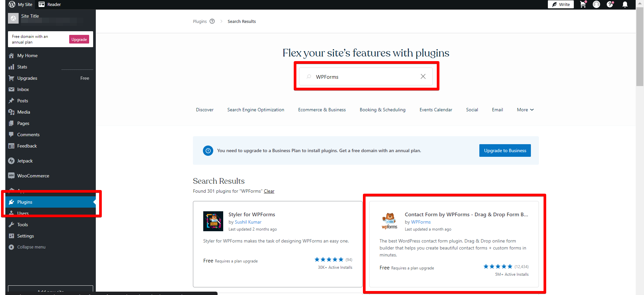Click the Search Results breadcrumb text
This screenshot has width=644, height=295.
241,21
